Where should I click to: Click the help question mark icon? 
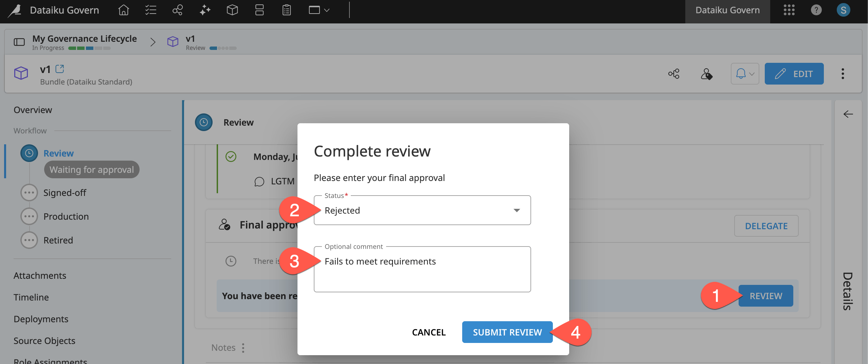pos(816,10)
